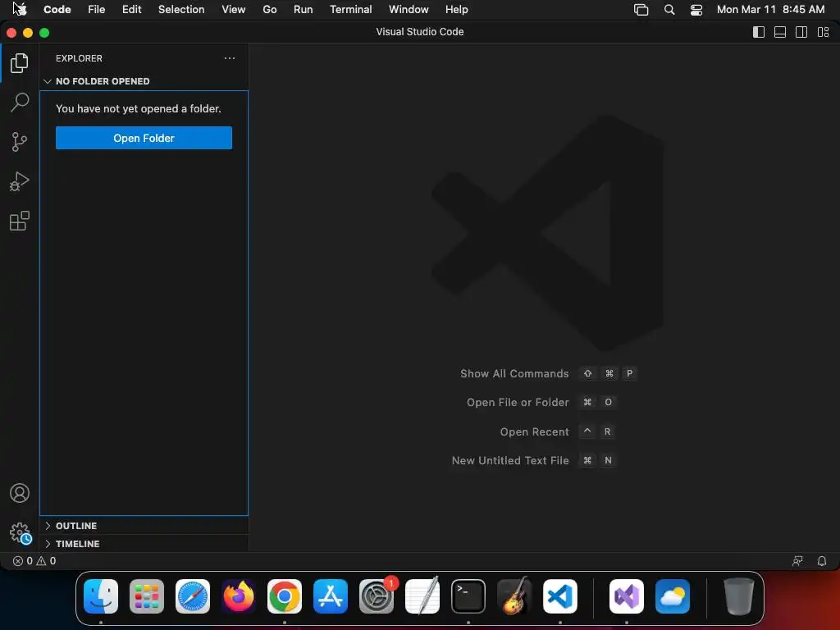Open System Settings from the Dock
This screenshot has width=840, height=630.
377,596
